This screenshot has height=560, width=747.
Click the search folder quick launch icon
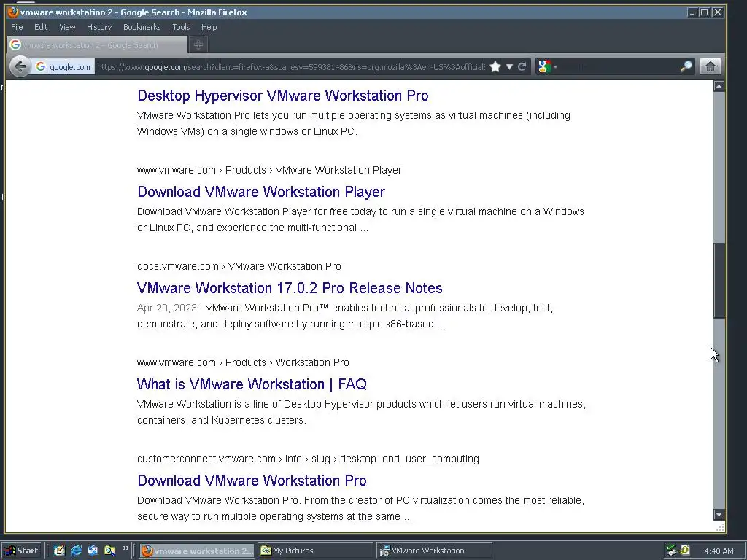109,551
